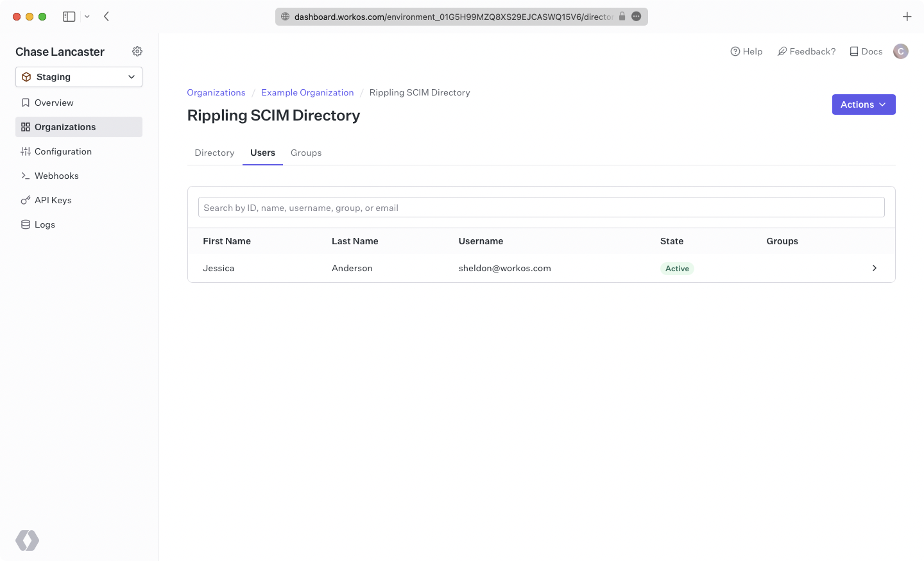Screen dimensions: 924x561
Task: Open Overview using the bookmark icon
Action: point(26,103)
